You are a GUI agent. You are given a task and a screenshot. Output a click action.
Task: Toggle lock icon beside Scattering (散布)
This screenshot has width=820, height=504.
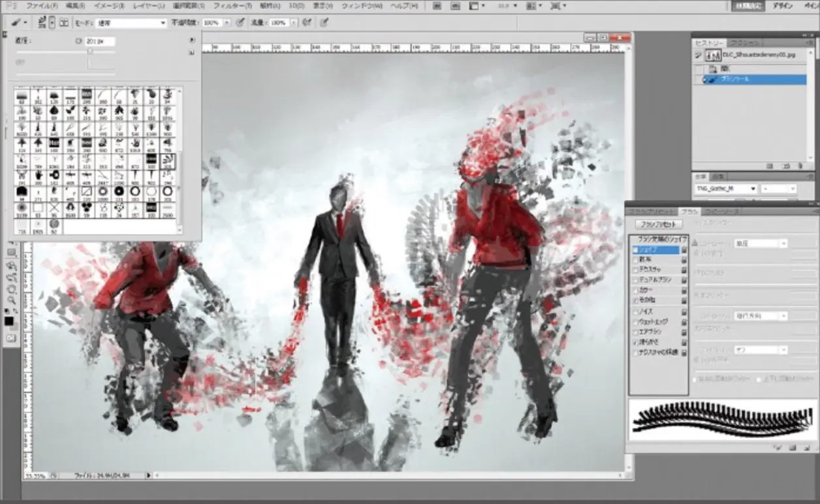684,259
